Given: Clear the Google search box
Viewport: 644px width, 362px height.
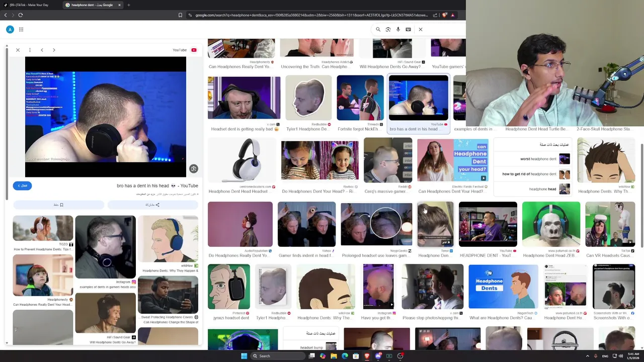Looking at the screenshot, I should (421, 30).
